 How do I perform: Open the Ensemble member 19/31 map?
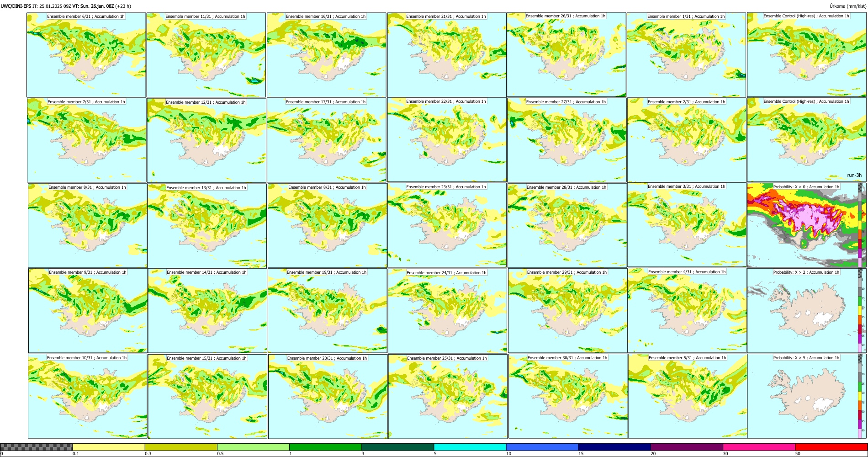(328, 310)
